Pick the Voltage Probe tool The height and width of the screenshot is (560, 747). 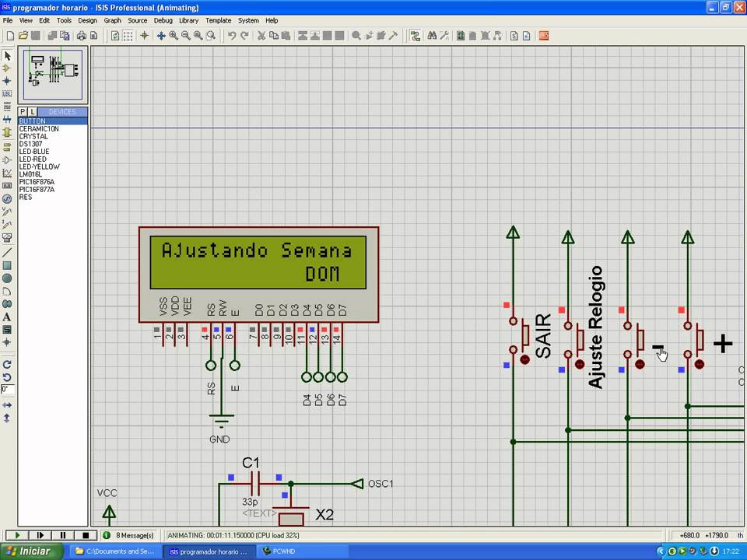coord(7,212)
